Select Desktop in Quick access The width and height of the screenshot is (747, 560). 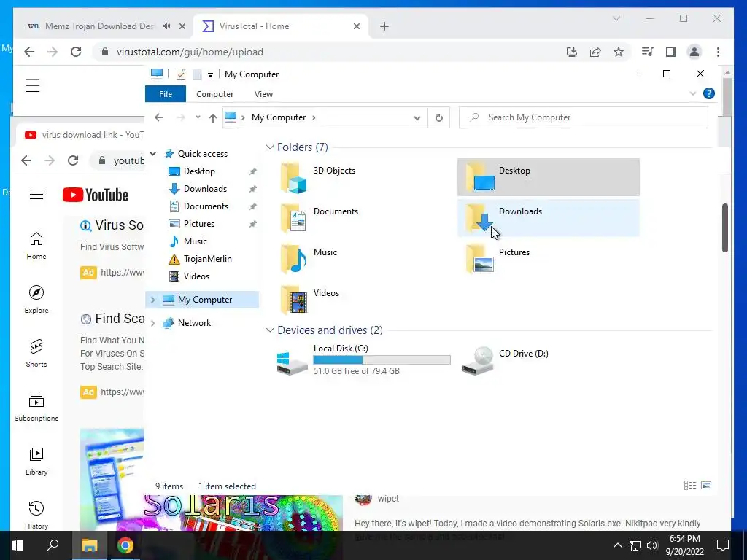click(199, 171)
